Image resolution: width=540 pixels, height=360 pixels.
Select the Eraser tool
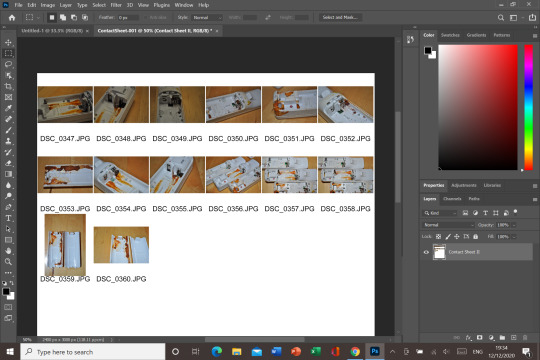pos(8,163)
